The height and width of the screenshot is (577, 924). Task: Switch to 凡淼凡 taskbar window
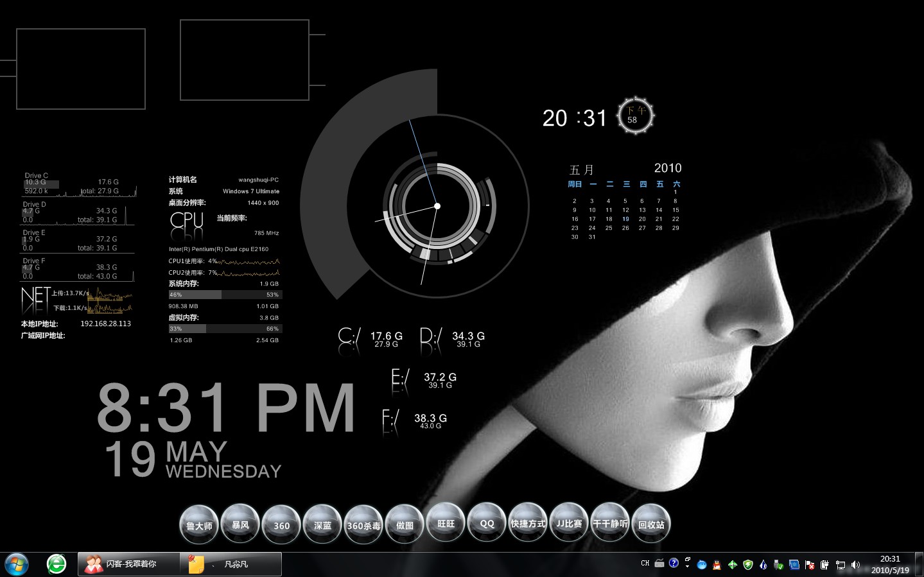pos(231,564)
